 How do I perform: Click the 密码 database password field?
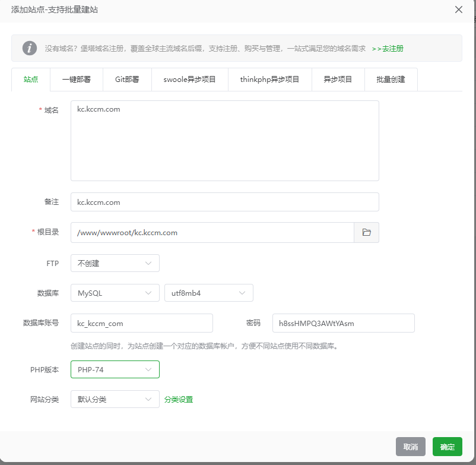tap(344, 323)
